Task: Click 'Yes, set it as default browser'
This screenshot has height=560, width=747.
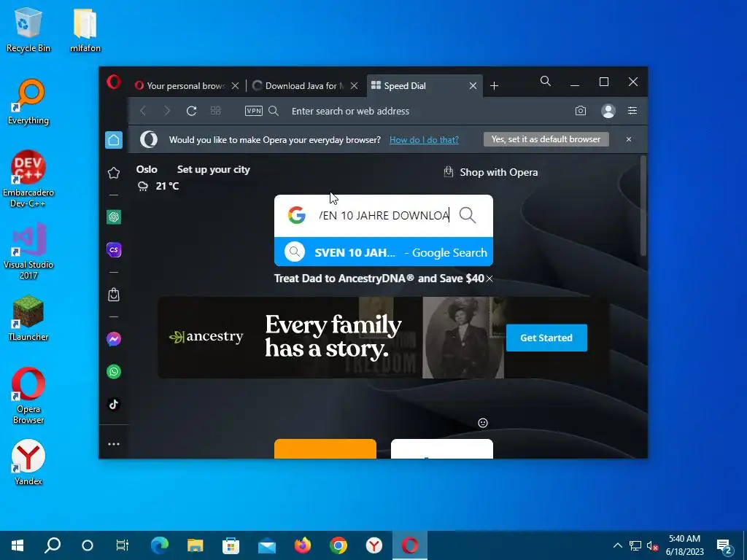Action: pyautogui.click(x=546, y=139)
